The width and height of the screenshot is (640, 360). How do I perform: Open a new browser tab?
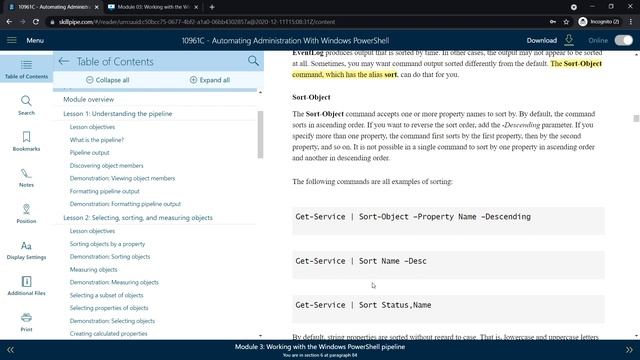tap(212, 7)
